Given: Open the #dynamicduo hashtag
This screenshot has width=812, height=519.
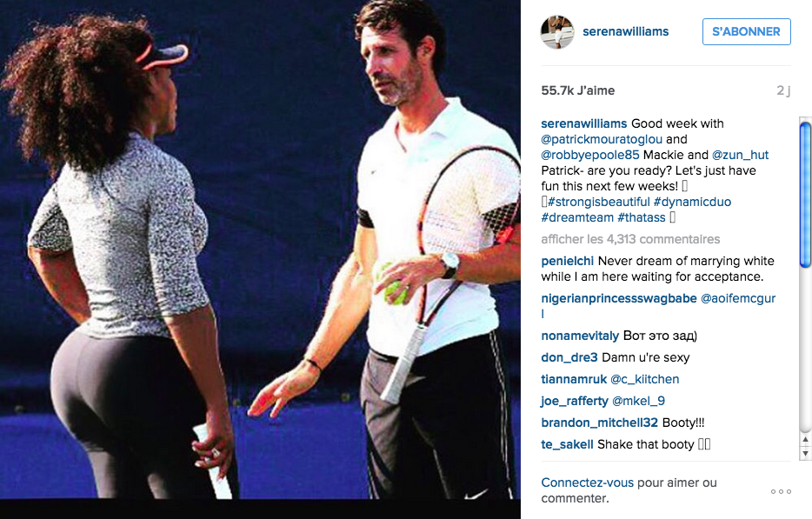Looking at the screenshot, I should tap(692, 202).
